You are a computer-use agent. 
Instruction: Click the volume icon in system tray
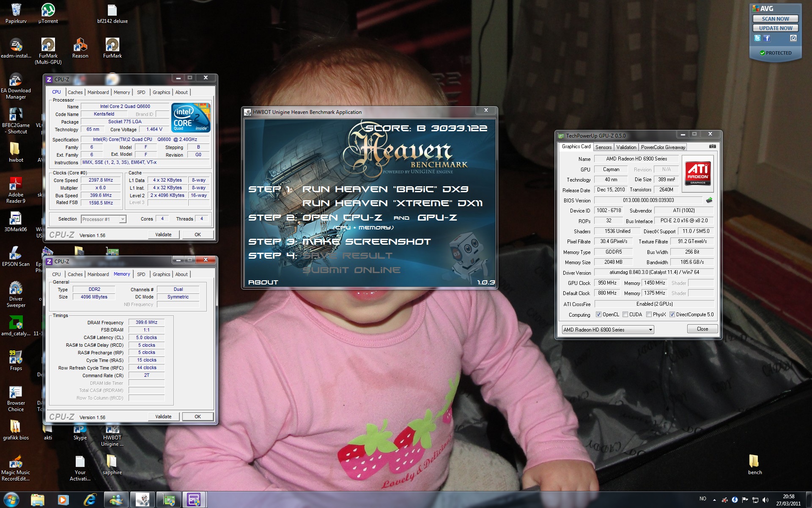(x=765, y=500)
